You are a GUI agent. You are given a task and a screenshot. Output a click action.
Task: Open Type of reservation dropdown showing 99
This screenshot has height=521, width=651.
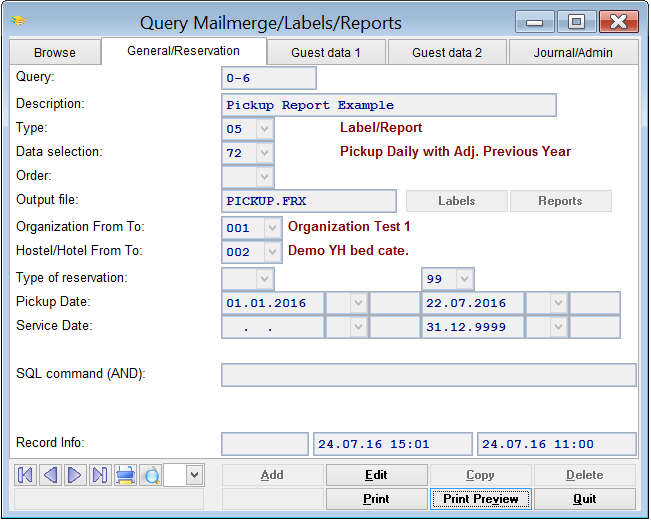click(465, 279)
